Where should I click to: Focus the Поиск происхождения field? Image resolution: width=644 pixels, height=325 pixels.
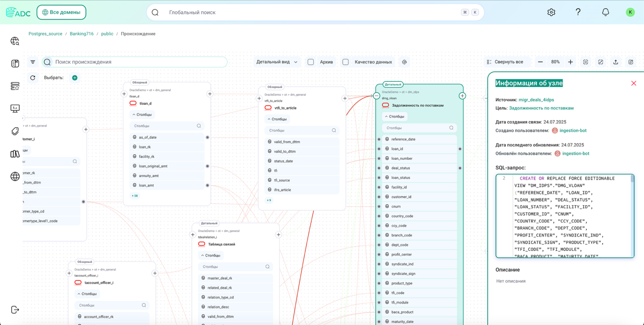[x=135, y=62]
